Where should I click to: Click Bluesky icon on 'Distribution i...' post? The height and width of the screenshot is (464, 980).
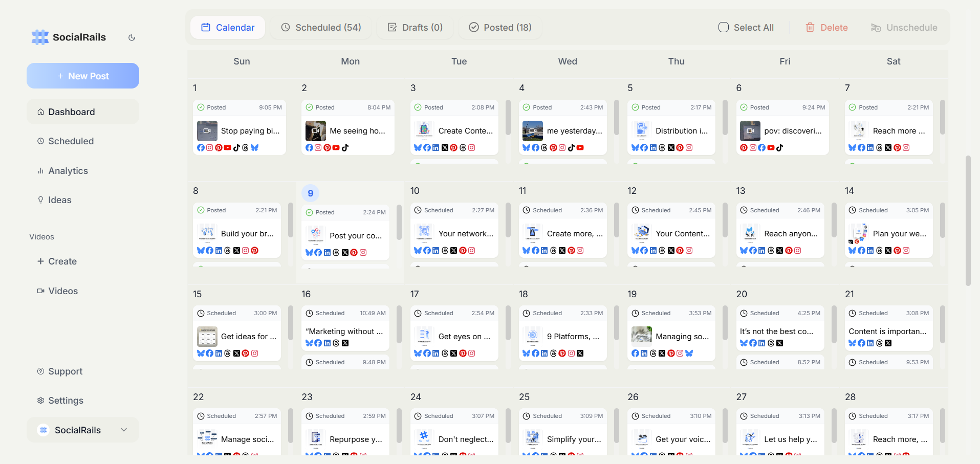635,147
